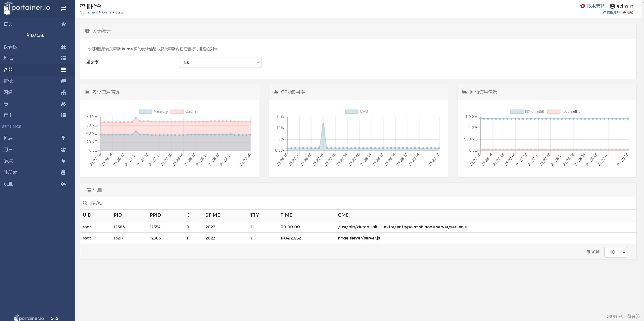644x321 pixels.
Task: Click the volumes cubes icon
Action: click(63, 104)
